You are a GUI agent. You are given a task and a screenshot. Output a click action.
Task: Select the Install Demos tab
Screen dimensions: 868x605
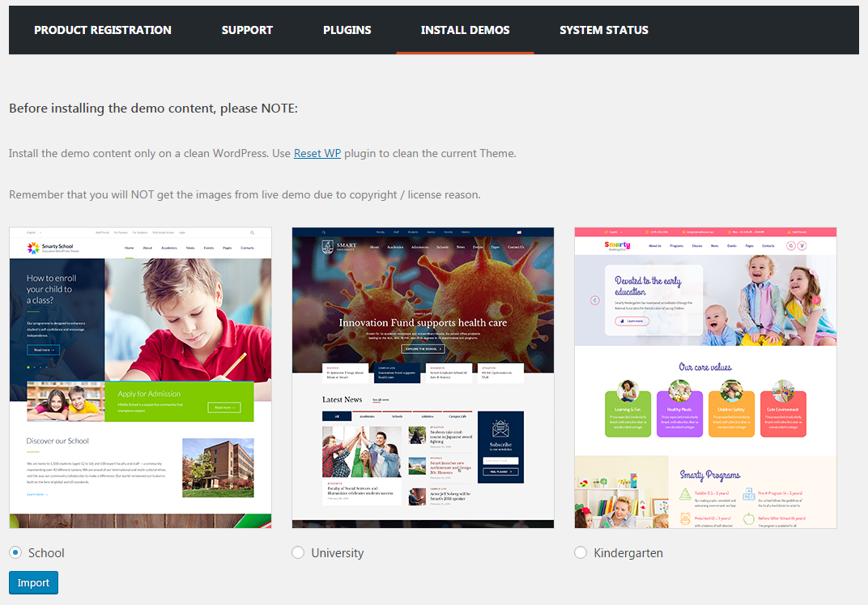tap(465, 30)
